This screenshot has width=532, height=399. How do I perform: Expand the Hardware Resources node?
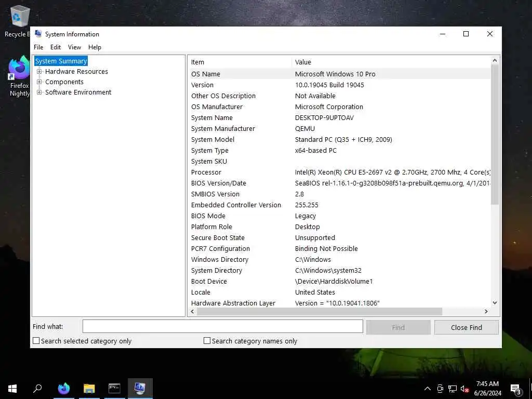39,72
